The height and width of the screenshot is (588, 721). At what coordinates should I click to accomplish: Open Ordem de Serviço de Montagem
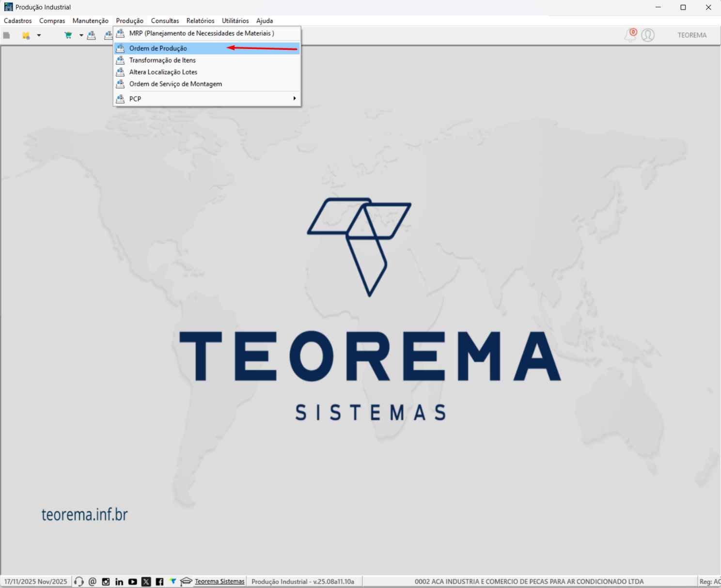point(207,84)
